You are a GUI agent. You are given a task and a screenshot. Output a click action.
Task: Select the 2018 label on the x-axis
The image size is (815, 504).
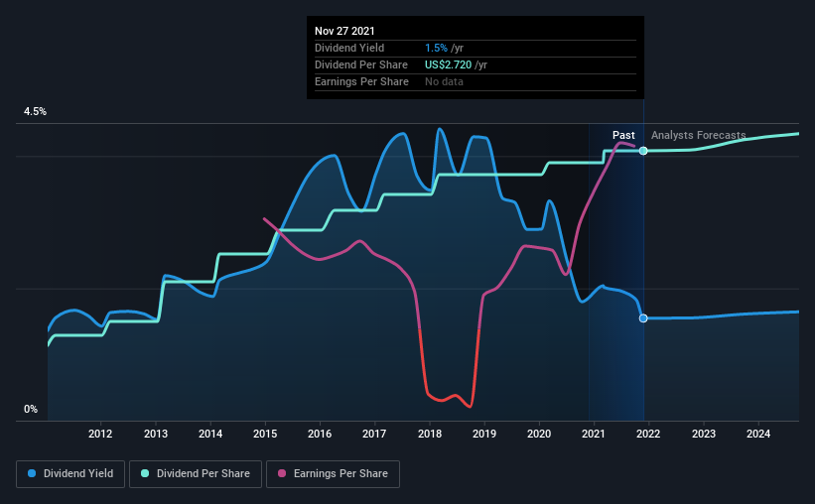point(430,434)
